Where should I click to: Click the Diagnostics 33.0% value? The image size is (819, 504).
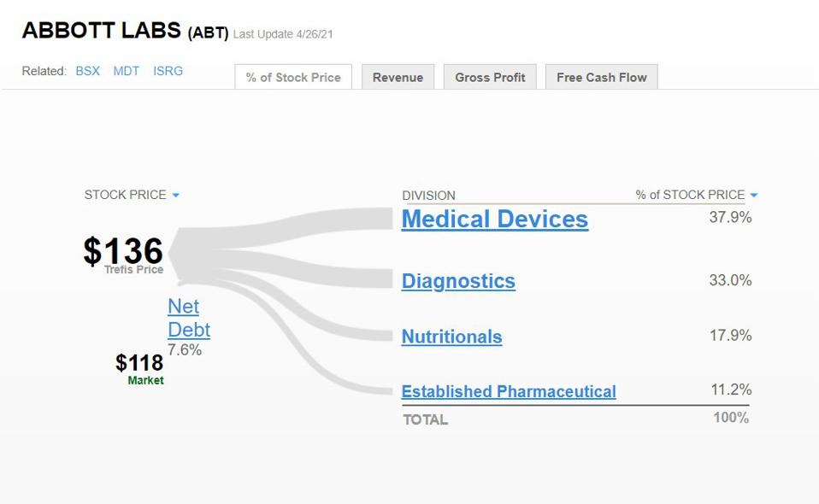730,280
